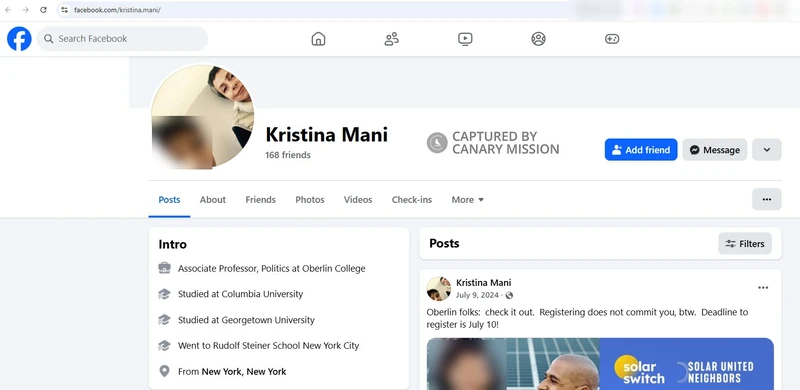
Task: Switch to the Friends tab
Action: [260, 200]
